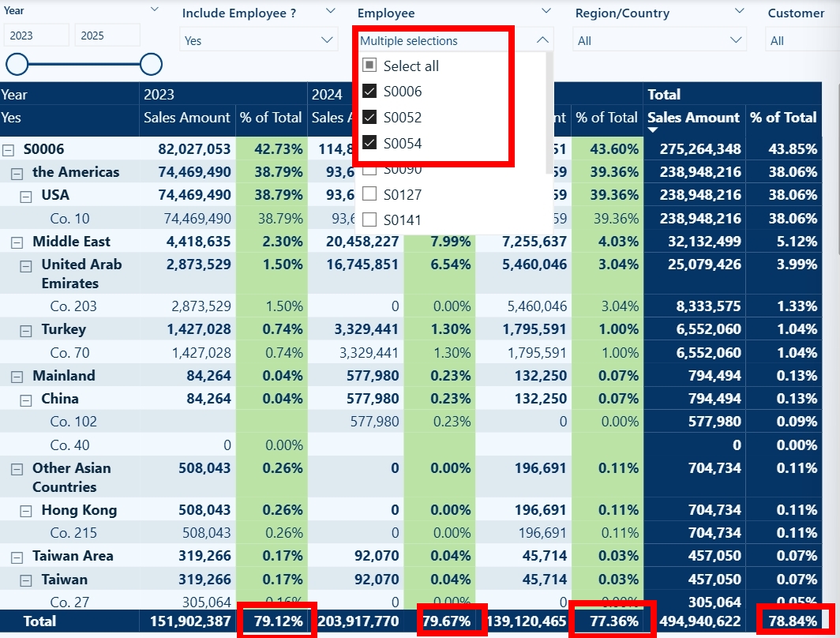Collapse Other Asian Countries row
The height and width of the screenshot is (638, 840).
tap(17, 469)
